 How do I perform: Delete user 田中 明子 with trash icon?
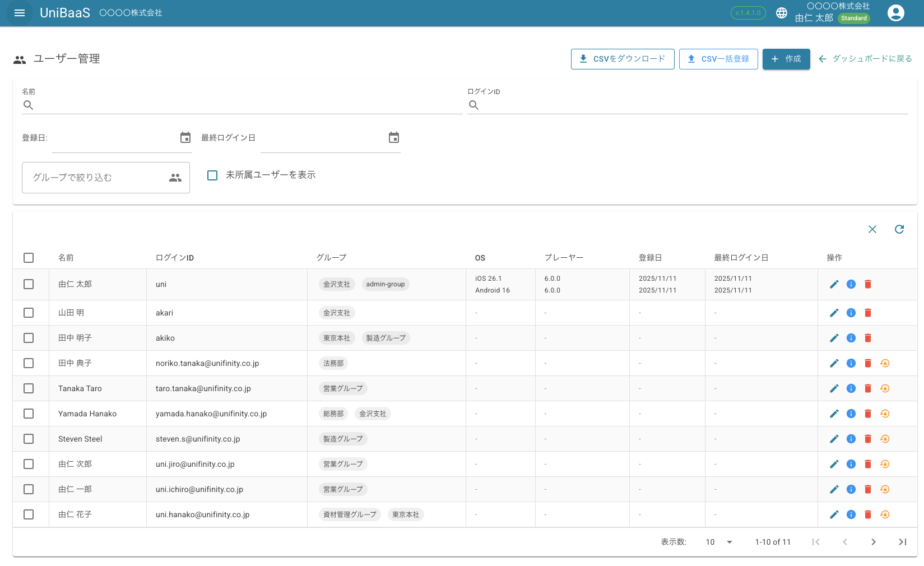868,338
